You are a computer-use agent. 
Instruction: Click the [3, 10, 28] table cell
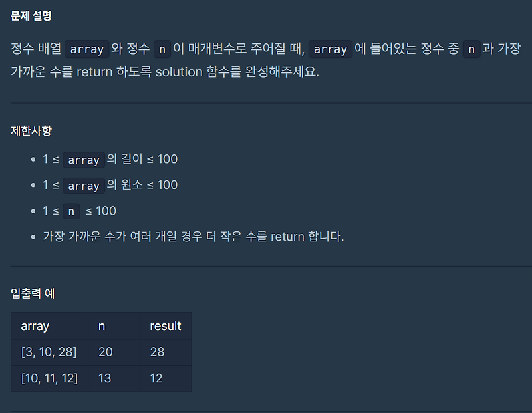click(49, 352)
